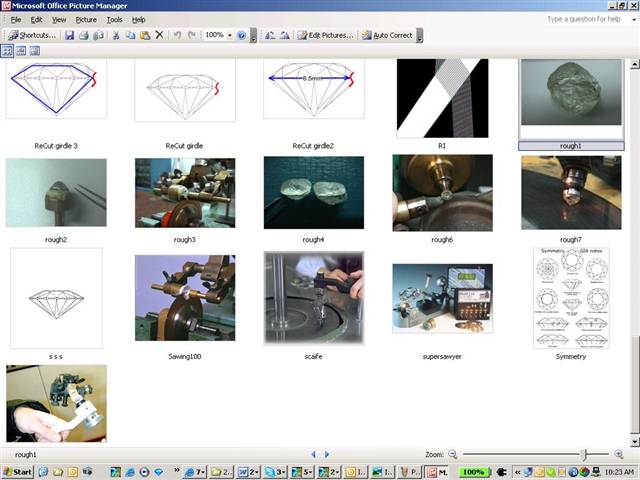
Task: Click the 100% battery indicator in taskbar
Action: click(x=473, y=472)
